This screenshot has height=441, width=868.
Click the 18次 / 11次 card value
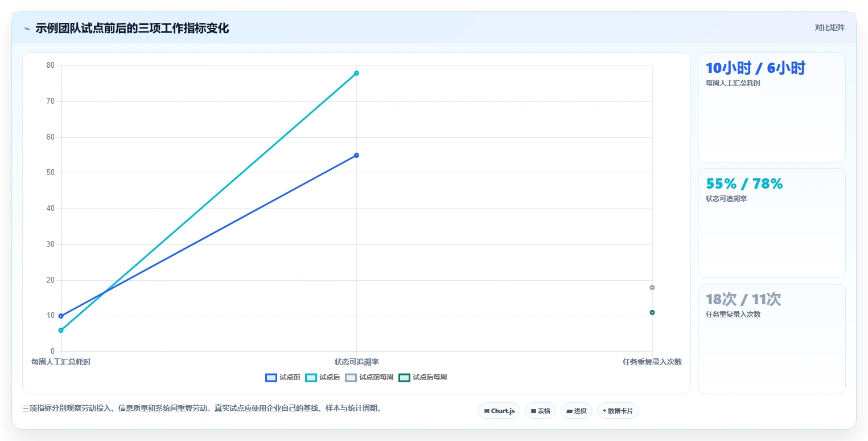point(743,299)
